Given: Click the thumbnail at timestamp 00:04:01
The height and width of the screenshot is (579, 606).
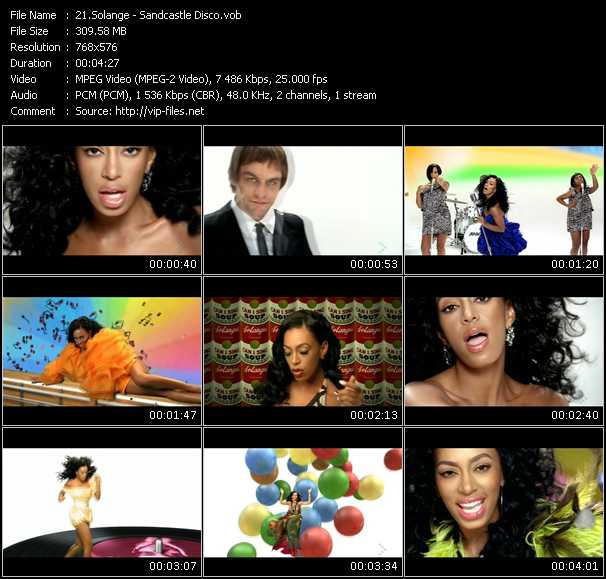Looking at the screenshot, I should click(504, 502).
